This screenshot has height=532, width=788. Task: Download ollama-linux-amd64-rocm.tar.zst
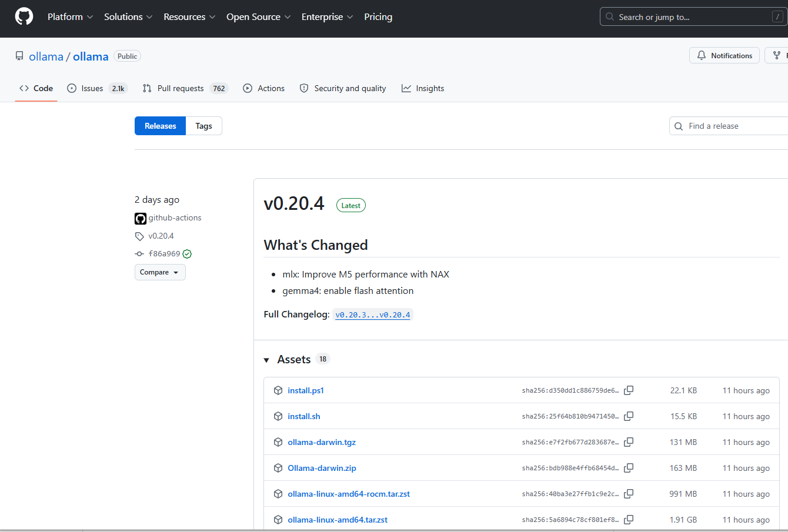(349, 494)
